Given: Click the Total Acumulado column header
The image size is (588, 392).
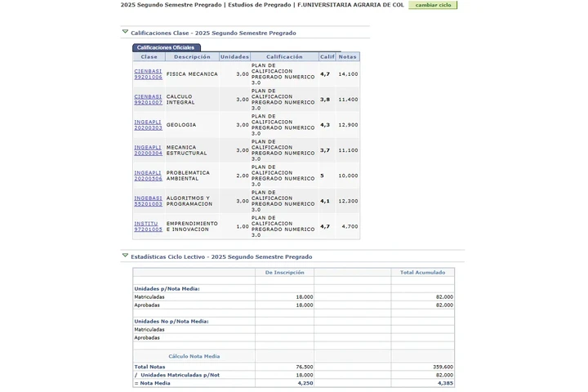Looking at the screenshot, I should coord(422,272).
